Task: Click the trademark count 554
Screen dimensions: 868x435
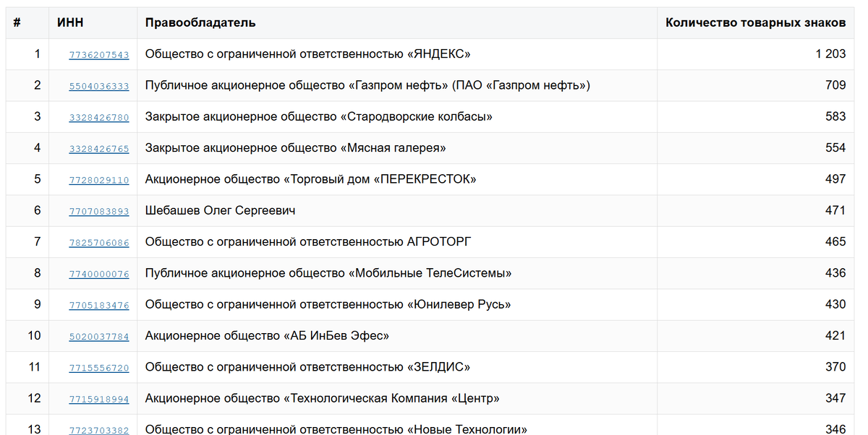Action: [835, 148]
